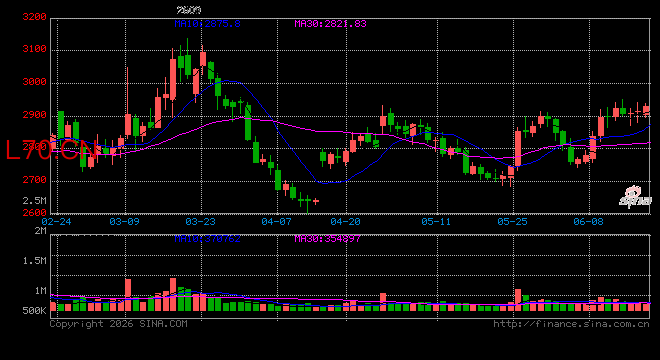Click the 04-07 date label
Screen dimensions: 660x360
coord(276,221)
